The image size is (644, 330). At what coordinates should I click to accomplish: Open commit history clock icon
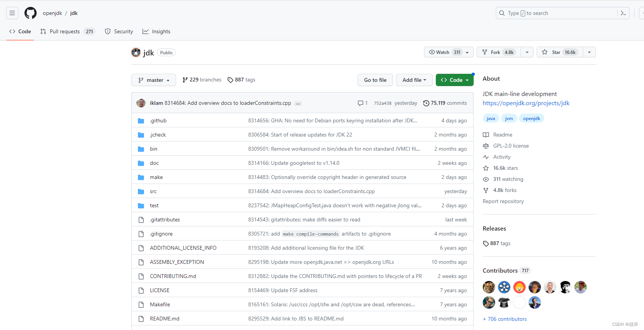tap(426, 103)
